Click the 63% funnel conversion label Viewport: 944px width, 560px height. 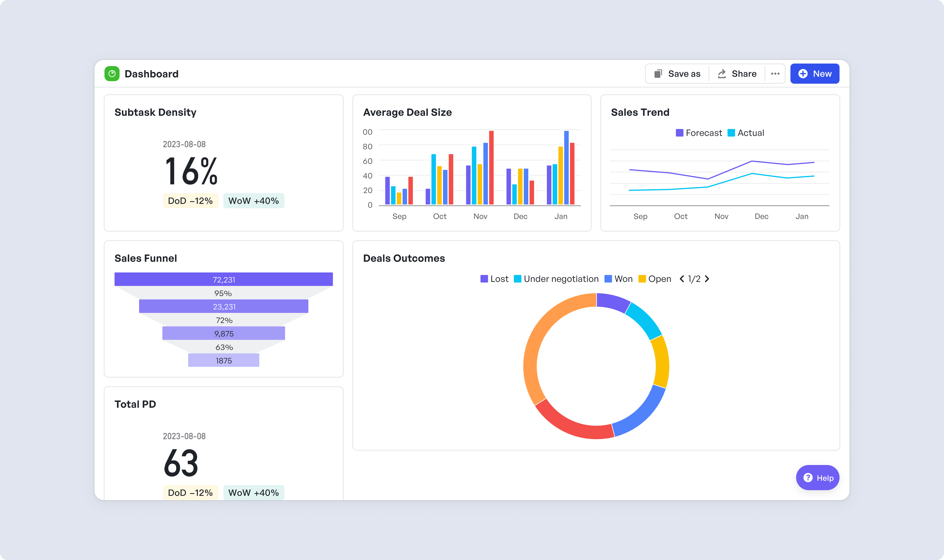[x=224, y=347]
